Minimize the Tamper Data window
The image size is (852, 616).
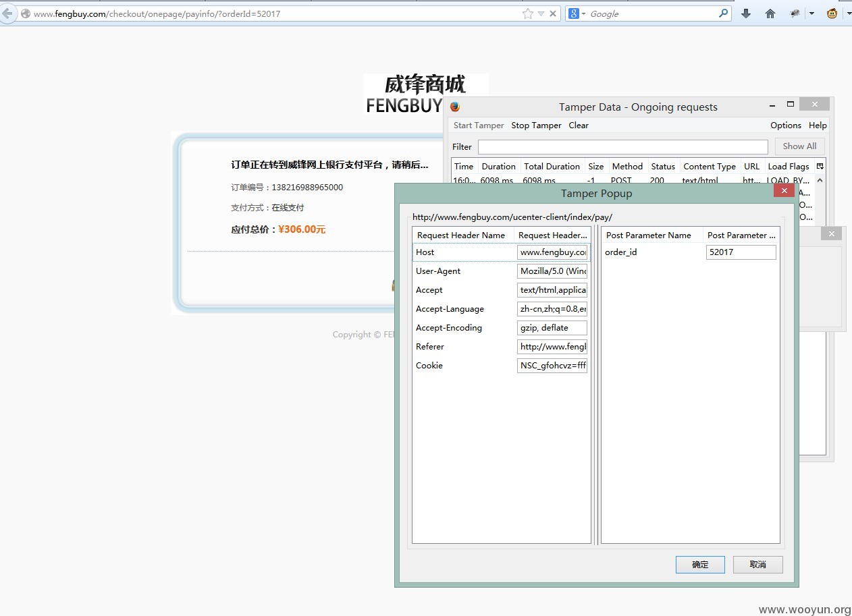point(772,105)
